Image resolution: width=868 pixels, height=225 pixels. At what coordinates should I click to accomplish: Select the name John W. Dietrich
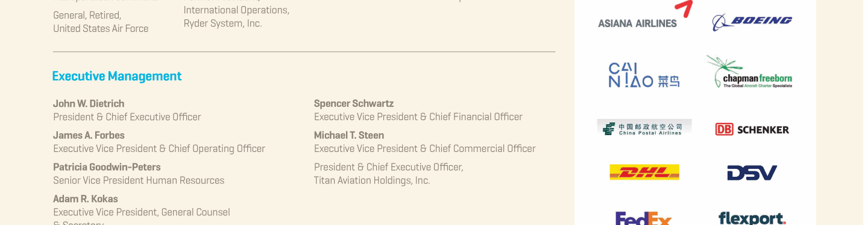click(89, 104)
